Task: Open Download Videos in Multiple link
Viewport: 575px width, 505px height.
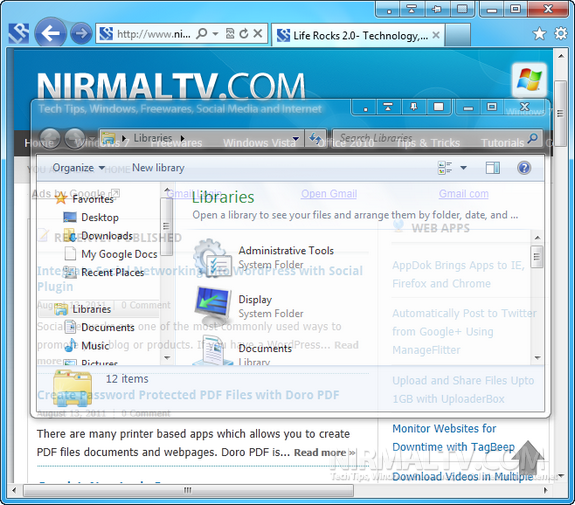Action: (x=463, y=476)
